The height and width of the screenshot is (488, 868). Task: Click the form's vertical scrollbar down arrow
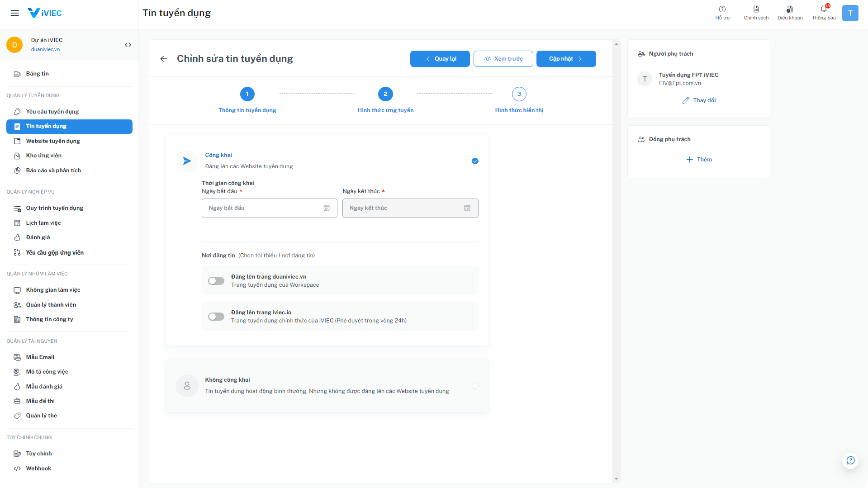[616, 479]
